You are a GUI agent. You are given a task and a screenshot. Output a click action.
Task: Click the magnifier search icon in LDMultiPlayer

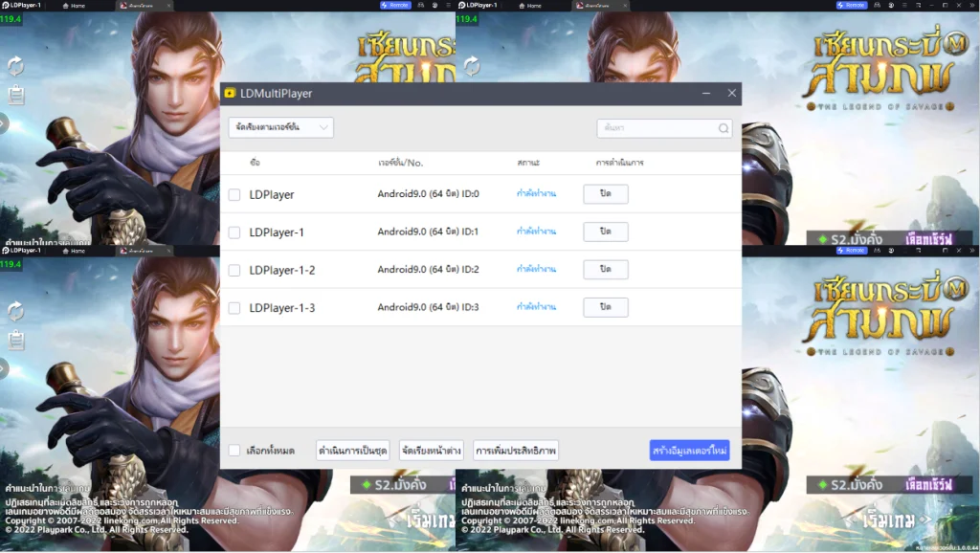[x=724, y=128]
